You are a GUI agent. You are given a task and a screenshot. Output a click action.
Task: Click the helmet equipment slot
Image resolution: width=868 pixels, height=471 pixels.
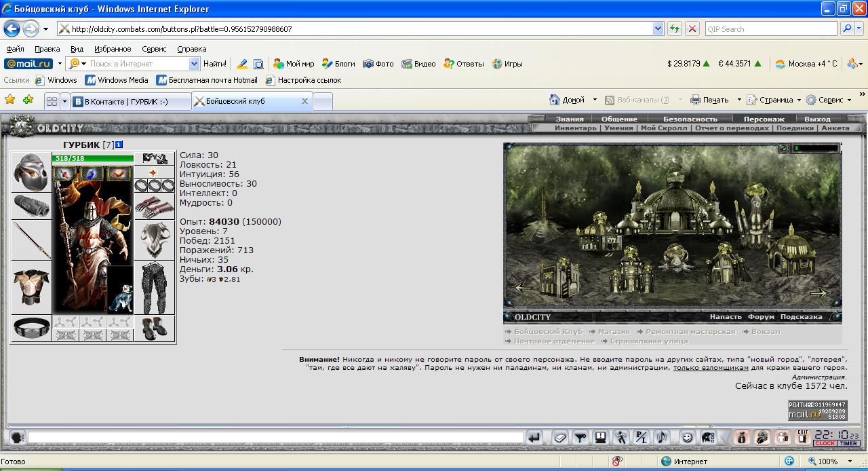(x=31, y=172)
